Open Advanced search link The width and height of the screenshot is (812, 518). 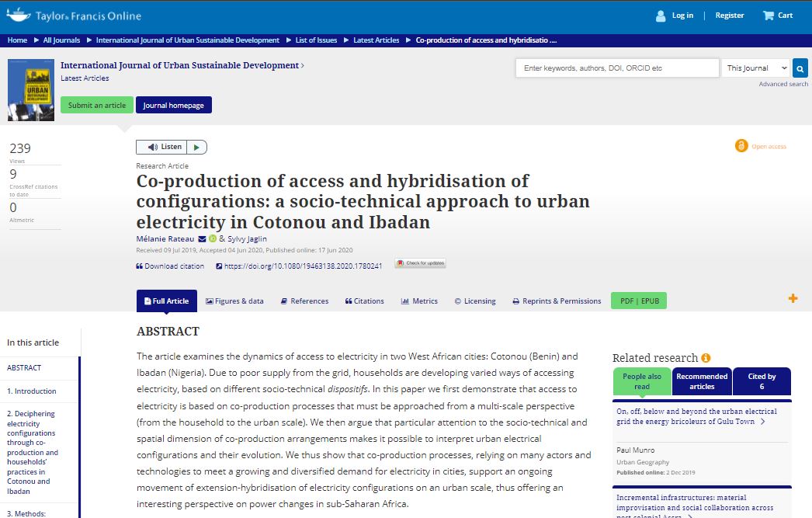pyautogui.click(x=783, y=84)
